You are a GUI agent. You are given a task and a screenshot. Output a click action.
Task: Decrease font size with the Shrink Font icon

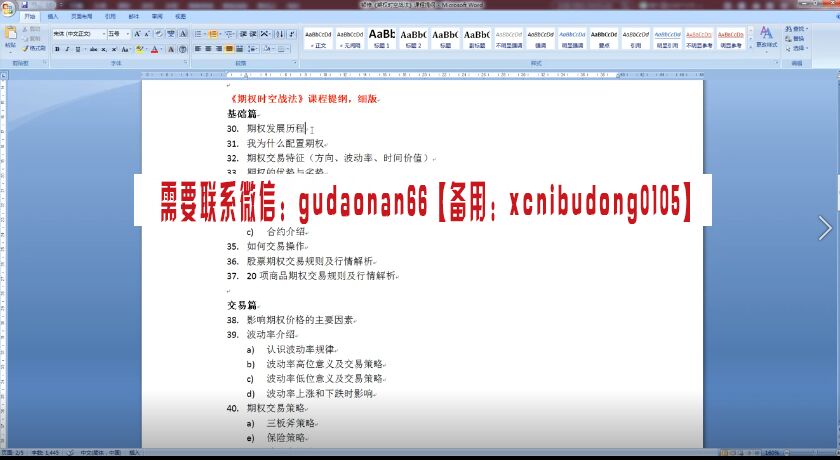click(x=147, y=34)
